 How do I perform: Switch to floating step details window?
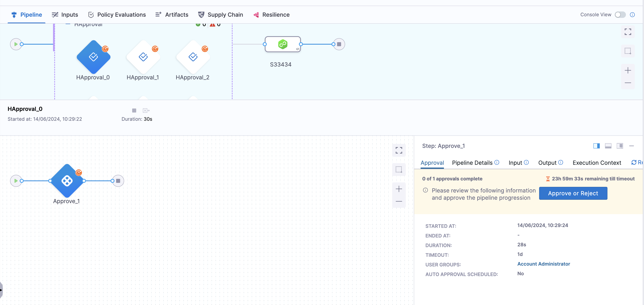click(x=620, y=146)
